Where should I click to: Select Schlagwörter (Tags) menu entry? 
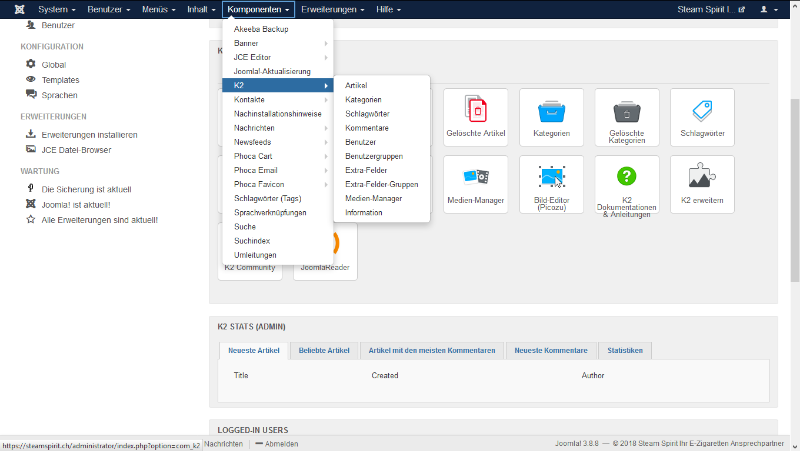[278, 198]
